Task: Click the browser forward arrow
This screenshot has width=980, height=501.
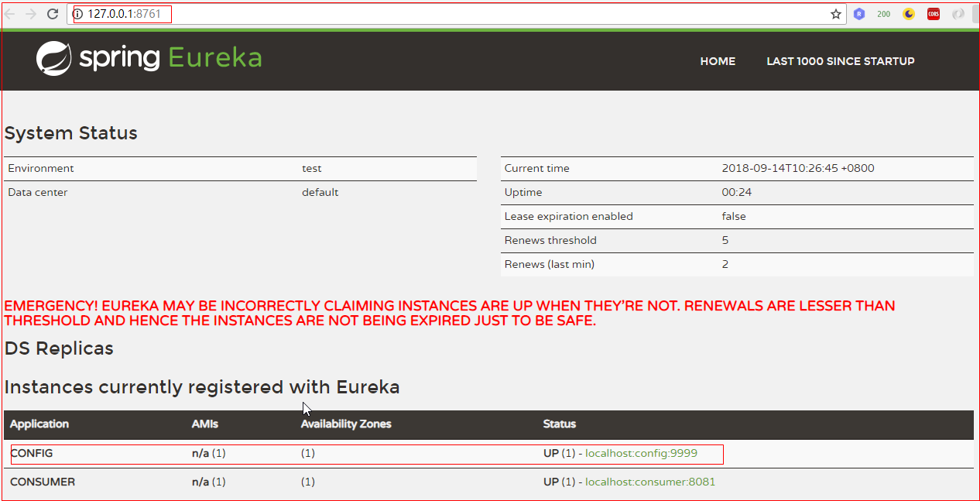Action: point(31,14)
